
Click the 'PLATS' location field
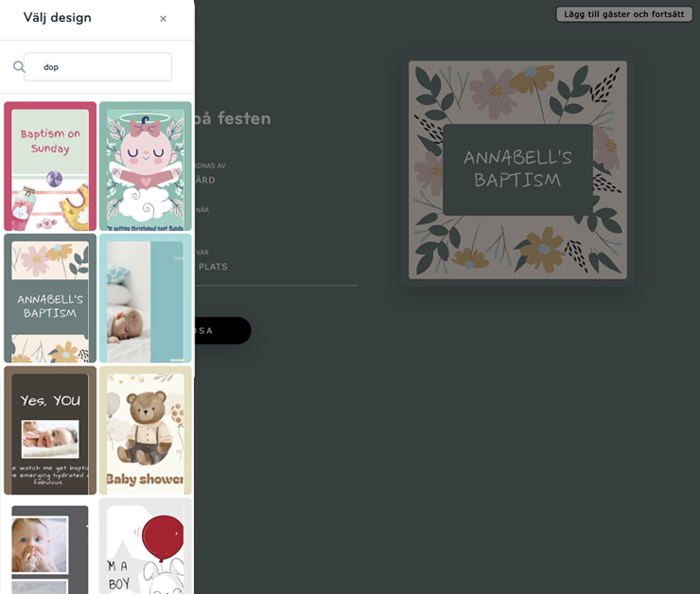coord(213,267)
